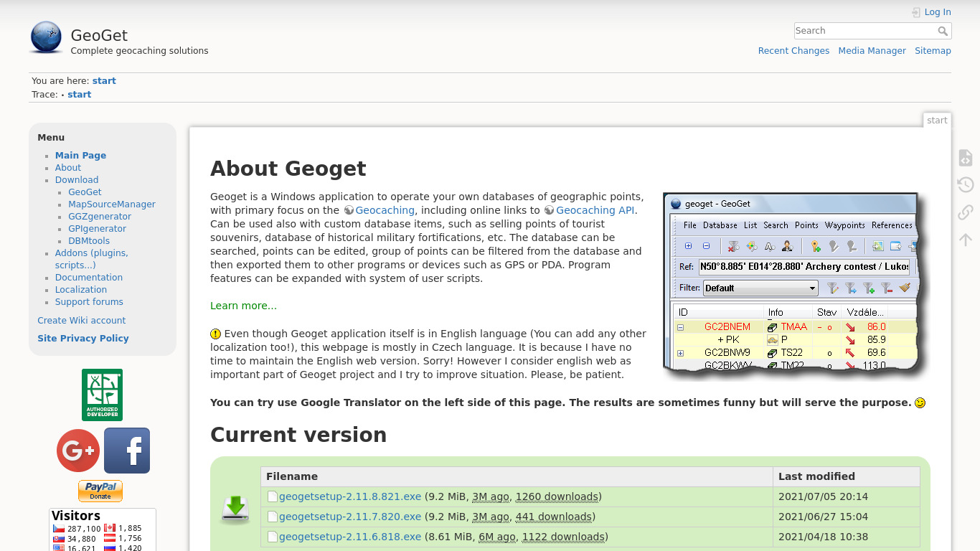
Task: Open Documentation in sidebar menu
Action: click(x=89, y=278)
